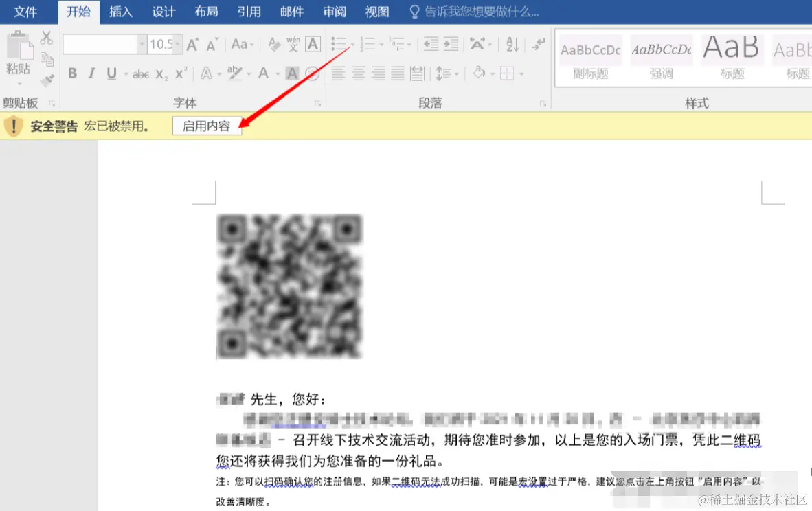Open the font name dropdown arrow
Image resolution: width=812 pixels, height=511 pixels.
[x=142, y=45]
